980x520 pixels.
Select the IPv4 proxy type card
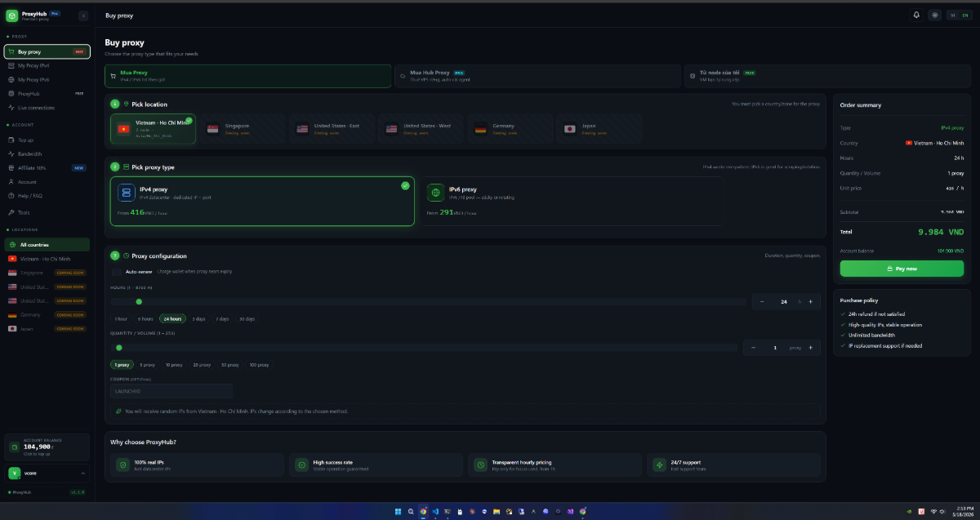262,202
